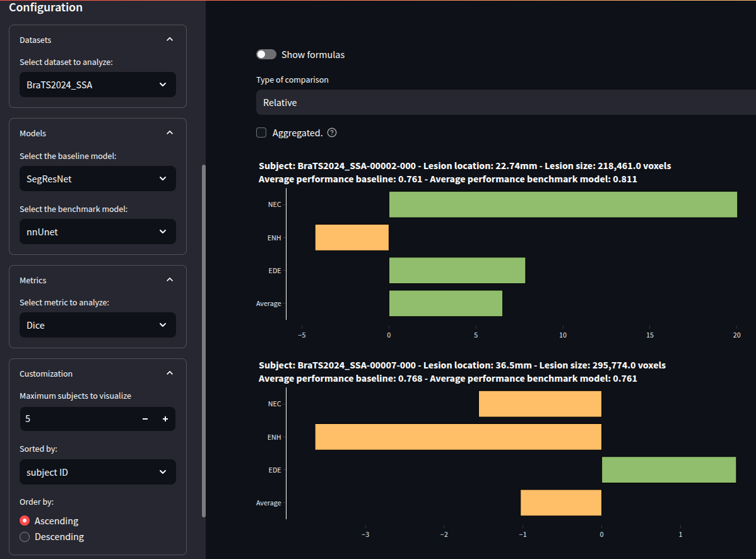Click the green NEC bar in first chart

tap(563, 204)
